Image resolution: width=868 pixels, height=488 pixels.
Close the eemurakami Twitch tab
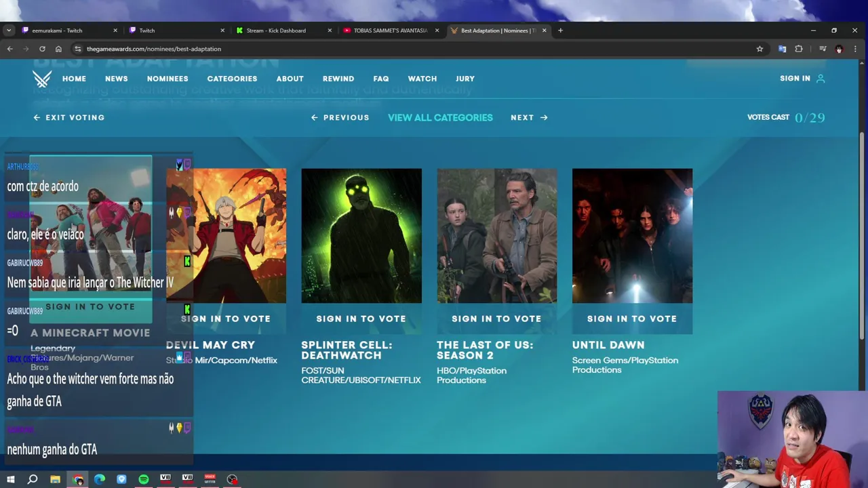tap(115, 30)
